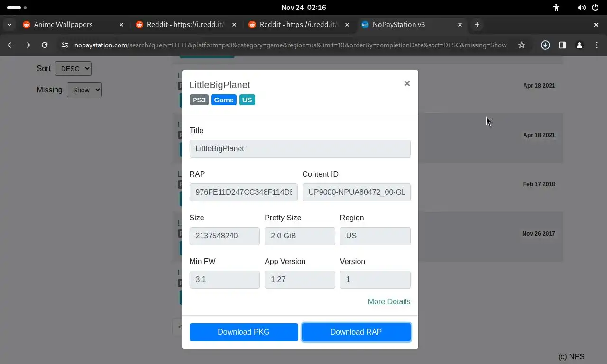607x364 pixels.
Task: Select the PS3 platform badge in dialog
Action: point(199,100)
